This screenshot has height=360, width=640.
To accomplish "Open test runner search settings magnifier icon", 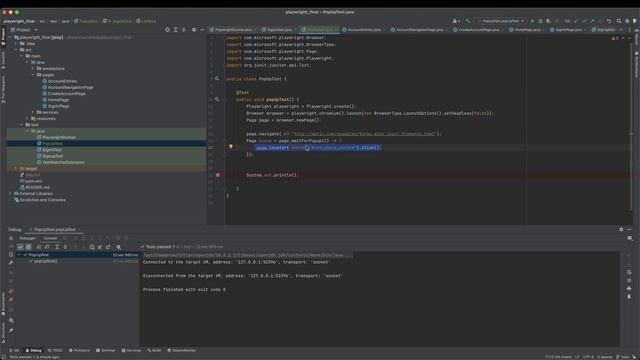I will point(119,247).
